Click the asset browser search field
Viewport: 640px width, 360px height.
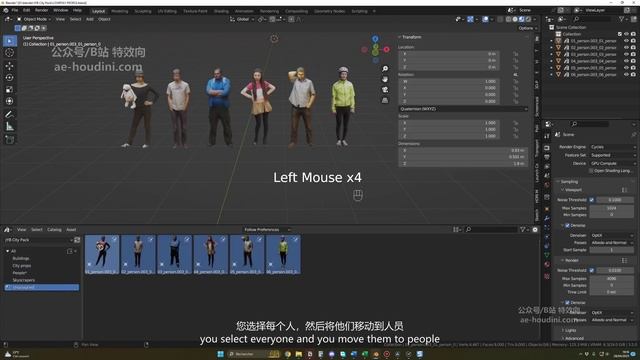tap(491, 230)
